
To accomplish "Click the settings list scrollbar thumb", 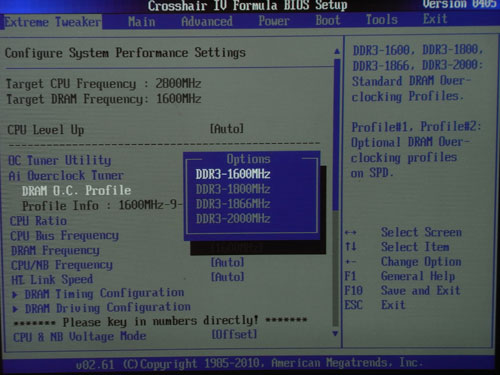I will (x=337, y=135).
